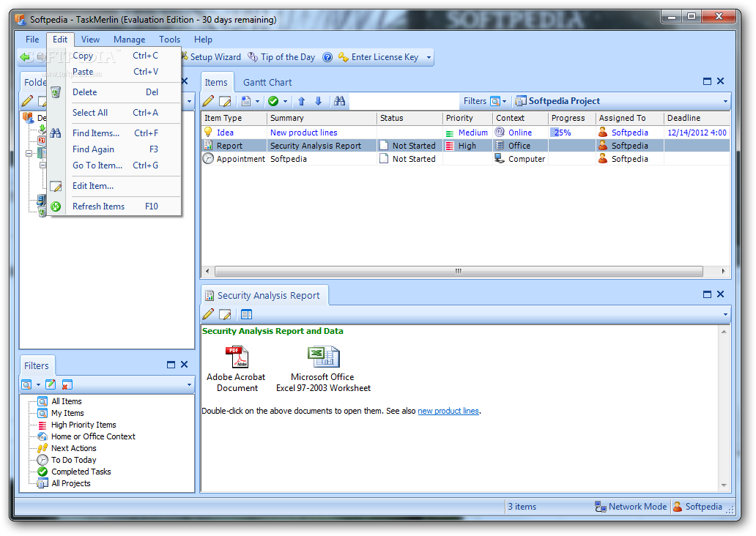Click the move item down arrow
Screen dimensions: 756x536
318,101
